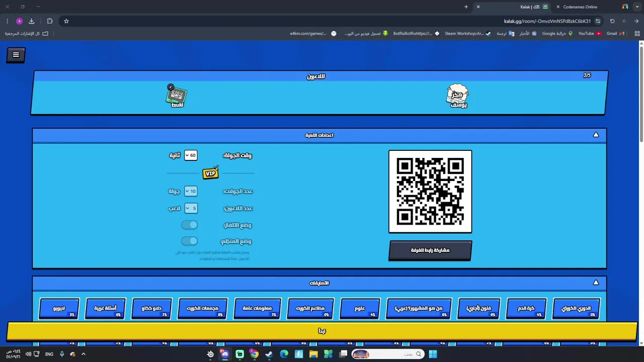This screenshot has height=362, width=644.
Task: Open the all bookmarks folder كل الإشارات المرجعية
Action: click(x=27, y=34)
